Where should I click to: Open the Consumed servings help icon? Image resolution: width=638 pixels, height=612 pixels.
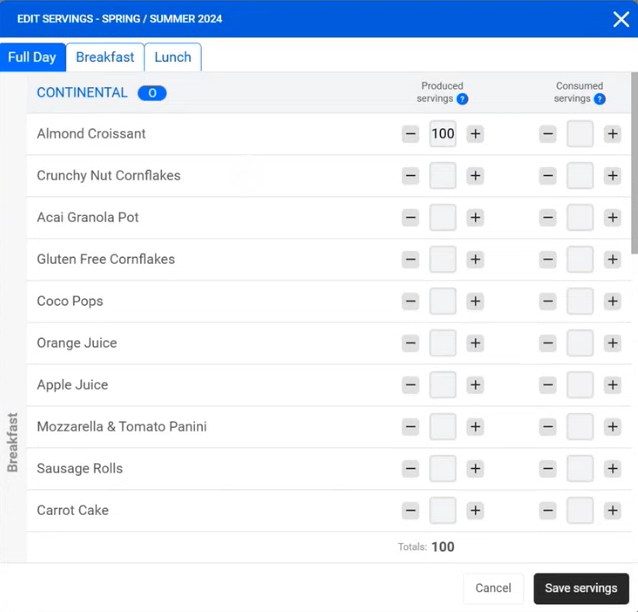pos(599,99)
